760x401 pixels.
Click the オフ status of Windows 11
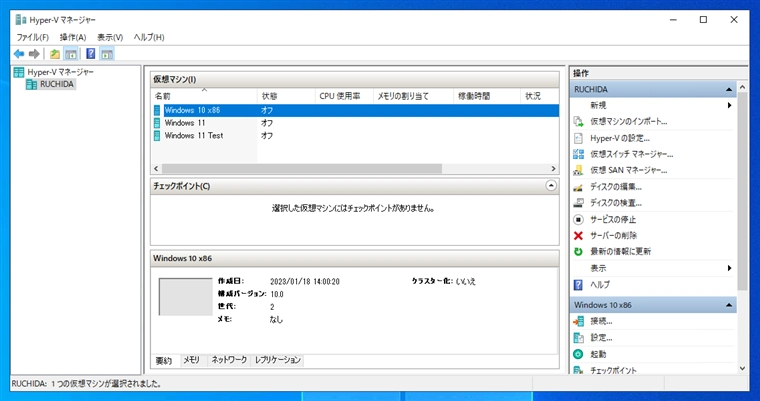coord(267,123)
